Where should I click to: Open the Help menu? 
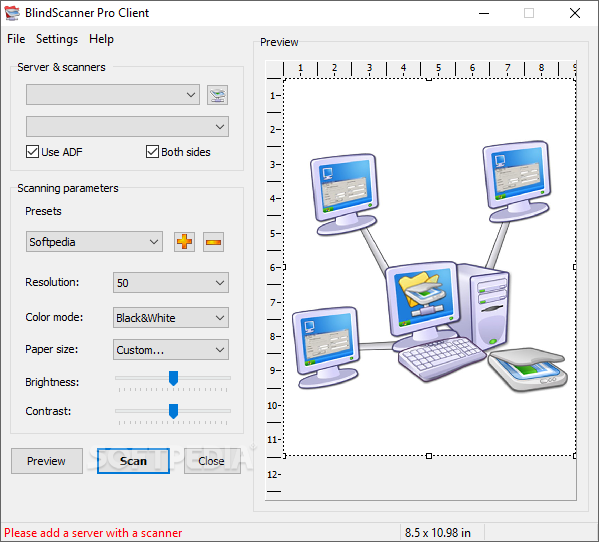pyautogui.click(x=101, y=39)
